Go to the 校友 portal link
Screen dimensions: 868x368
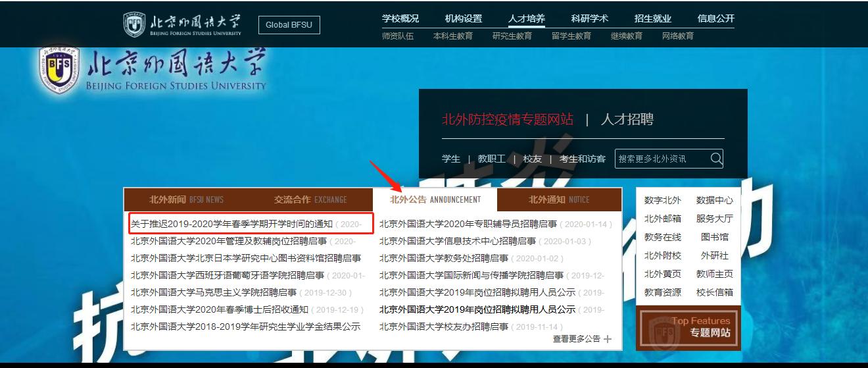pyautogui.click(x=533, y=159)
